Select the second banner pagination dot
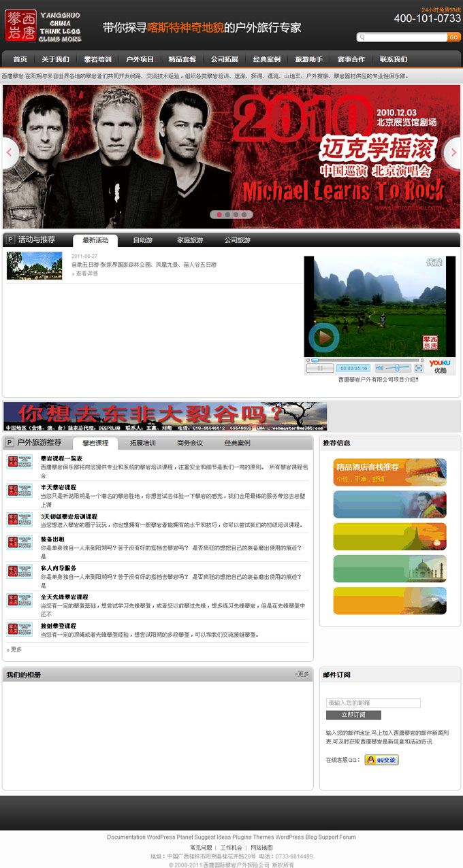The height and width of the screenshot is (868, 463). tap(227, 214)
